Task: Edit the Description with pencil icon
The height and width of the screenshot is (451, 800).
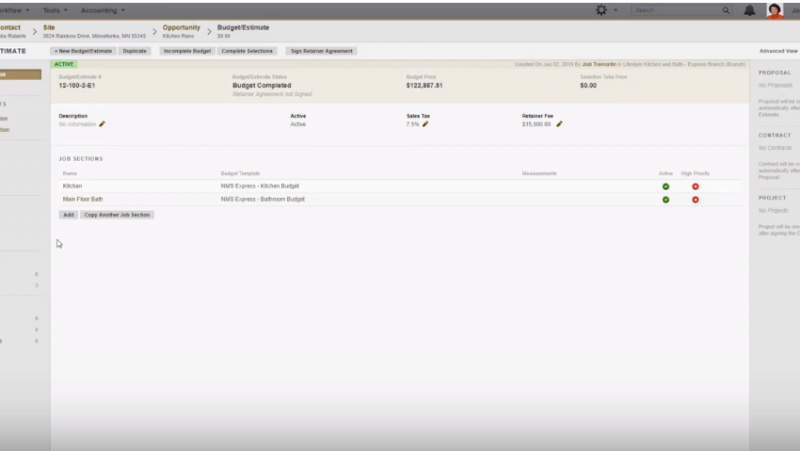Action: tap(102, 124)
